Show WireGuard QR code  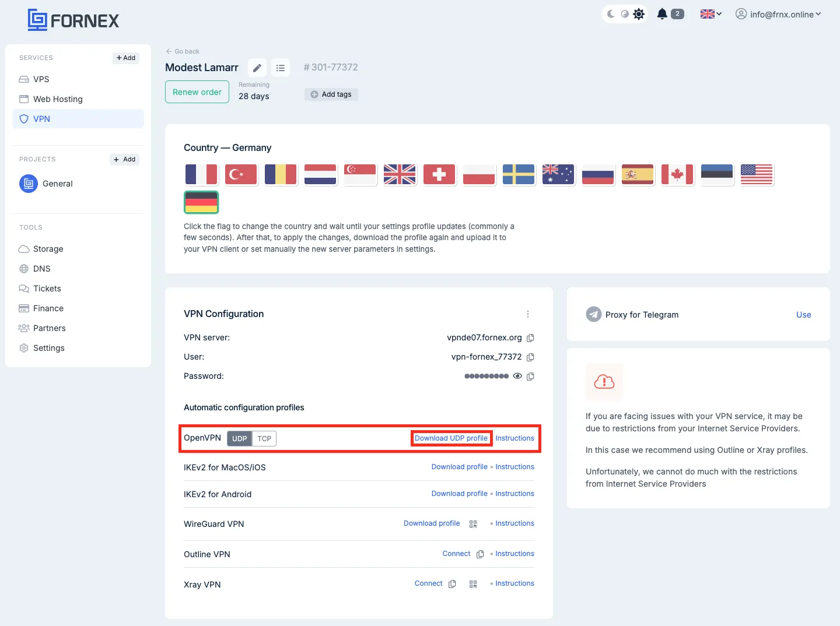[473, 524]
